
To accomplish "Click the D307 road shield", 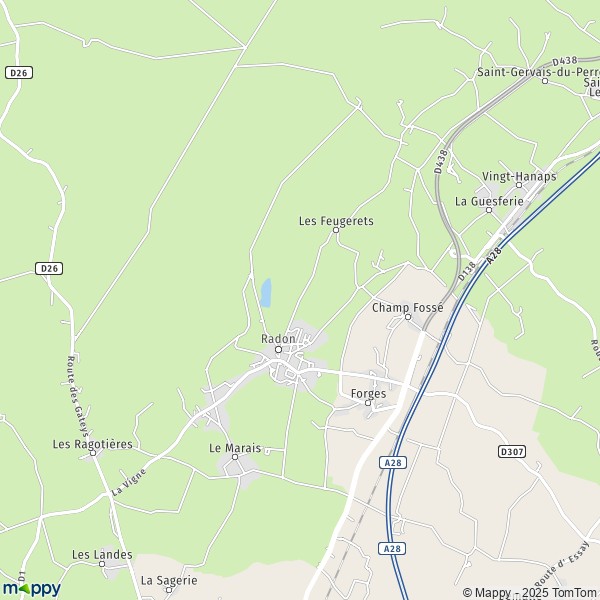I will point(512,452).
